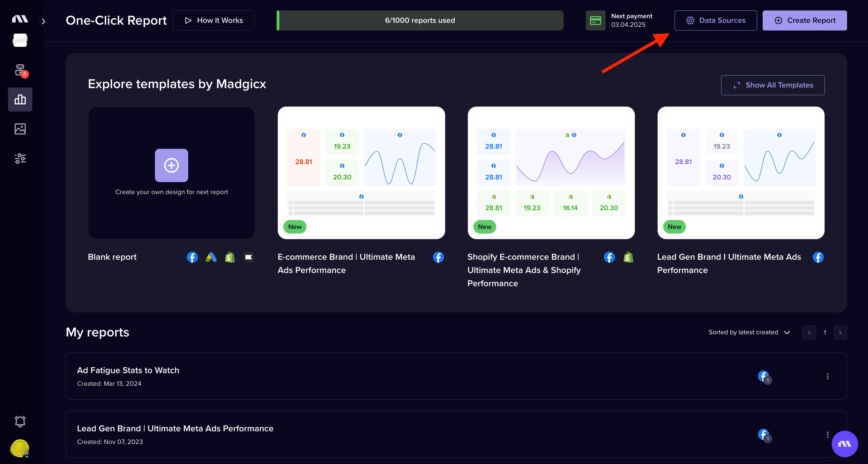Click New badge on Shopify template

pyautogui.click(x=485, y=227)
